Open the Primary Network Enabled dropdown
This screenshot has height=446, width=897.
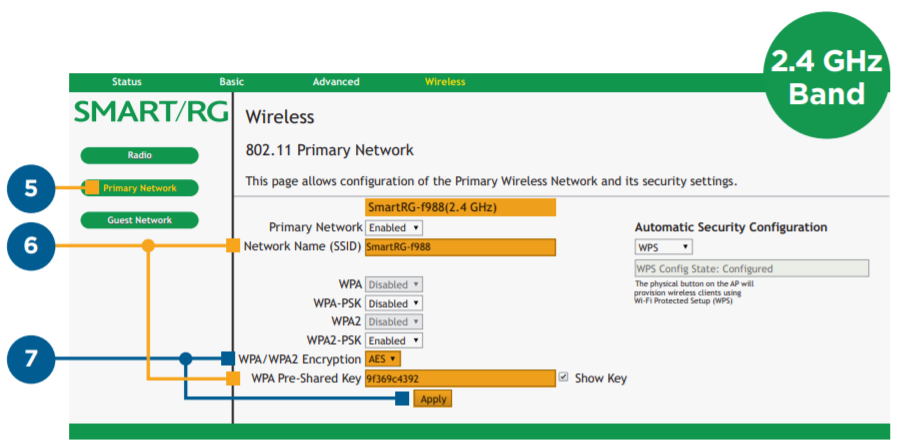pos(394,228)
